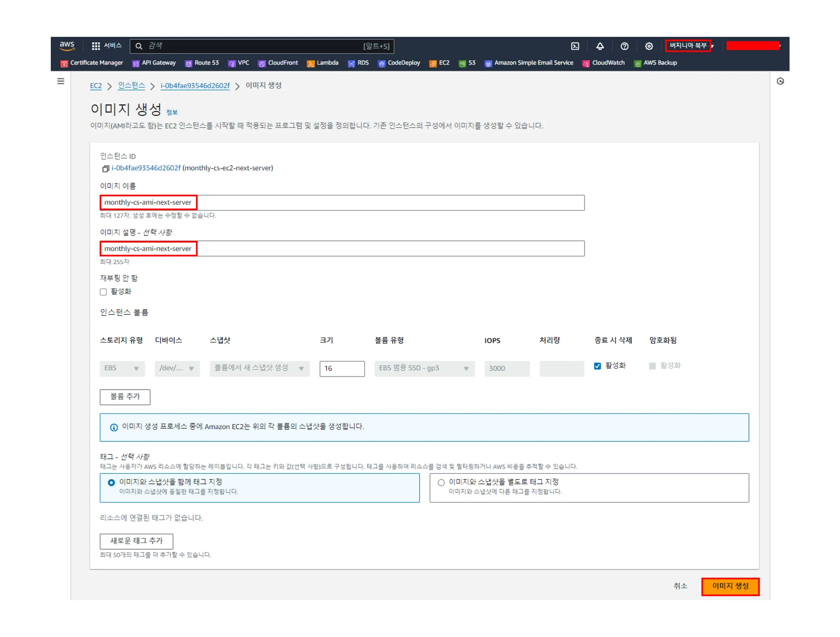Click the Add volume button

click(125, 397)
